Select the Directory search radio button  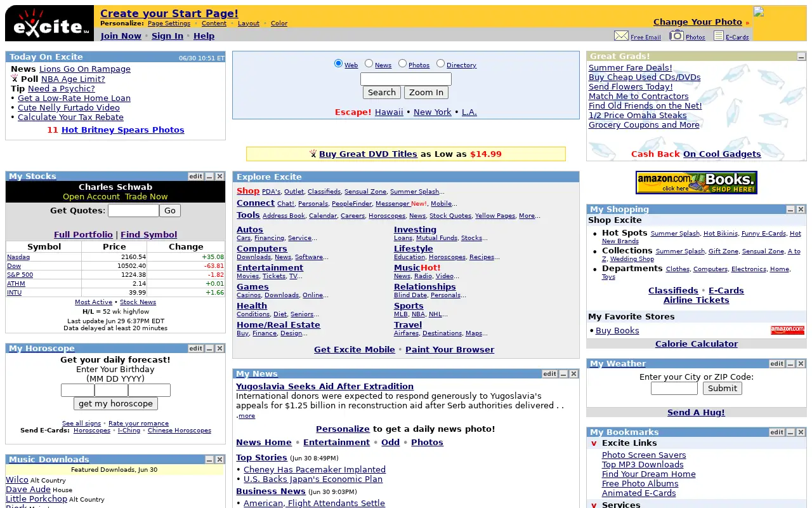[x=440, y=63]
